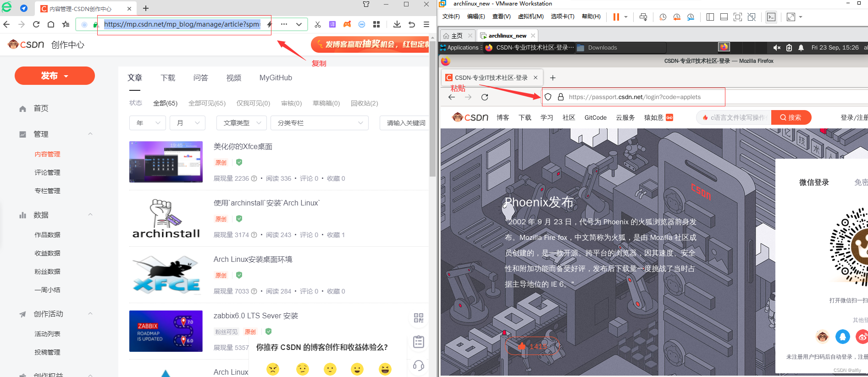
Task: Open the downloads icon in 360 browser
Action: pyautogui.click(x=397, y=24)
